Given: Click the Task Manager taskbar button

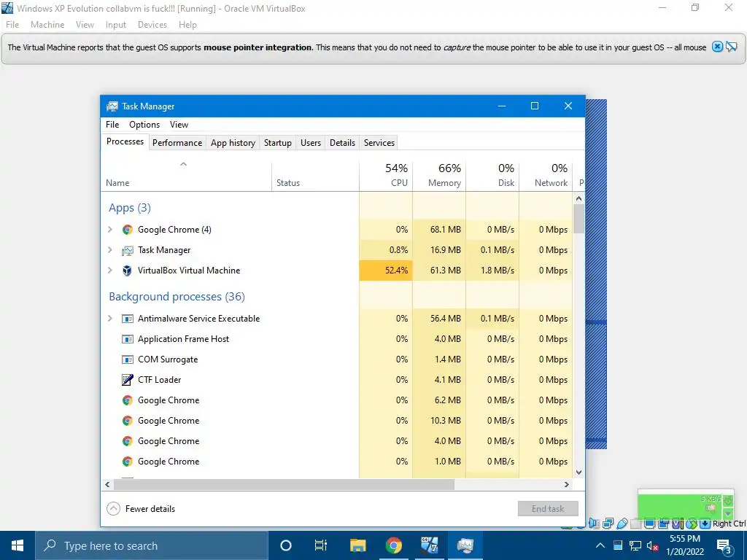Looking at the screenshot, I should (x=465, y=545).
